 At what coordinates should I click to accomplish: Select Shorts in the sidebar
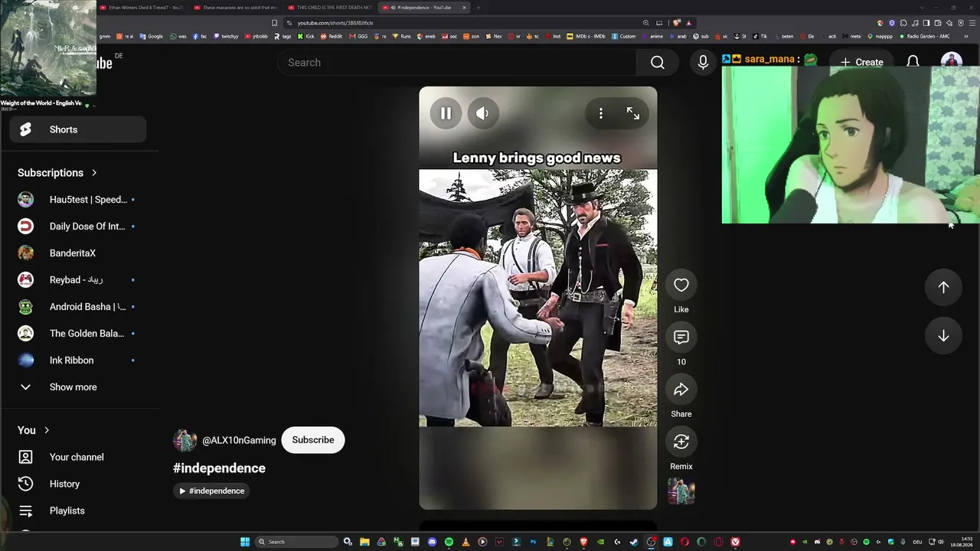click(78, 129)
